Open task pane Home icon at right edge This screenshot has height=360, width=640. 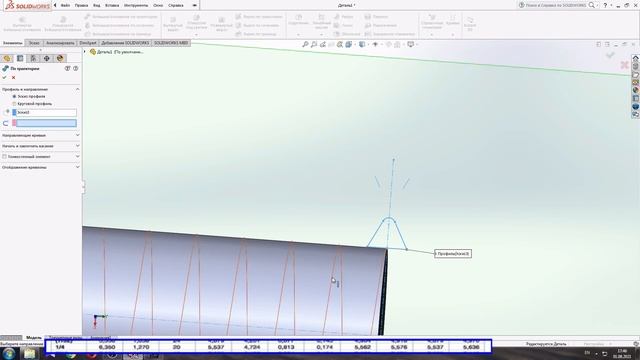(636, 58)
